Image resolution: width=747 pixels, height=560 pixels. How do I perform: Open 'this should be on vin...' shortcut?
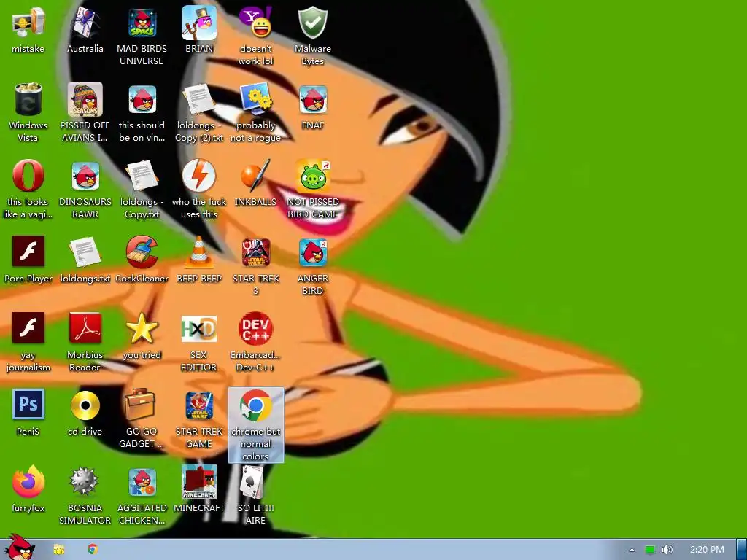tap(142, 99)
